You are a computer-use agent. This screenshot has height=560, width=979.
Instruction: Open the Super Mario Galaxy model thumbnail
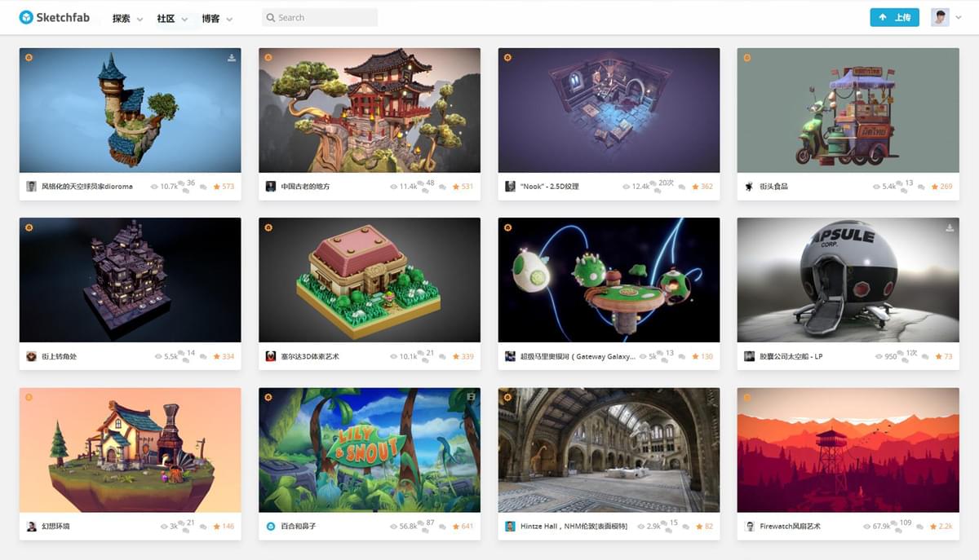[x=609, y=280]
